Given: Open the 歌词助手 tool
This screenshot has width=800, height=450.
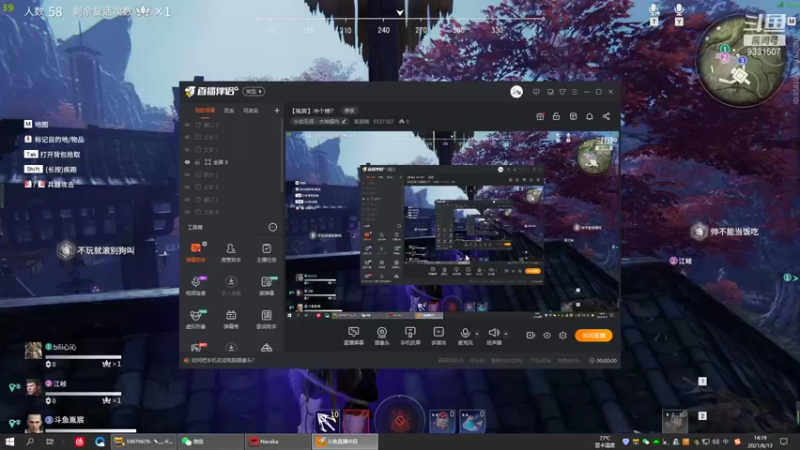Looking at the screenshot, I should tap(266, 319).
